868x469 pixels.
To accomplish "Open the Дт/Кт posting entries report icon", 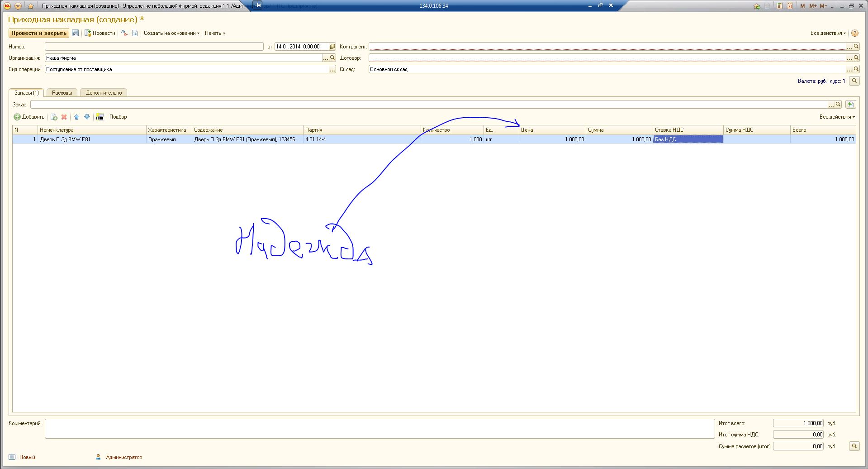I will tap(124, 33).
